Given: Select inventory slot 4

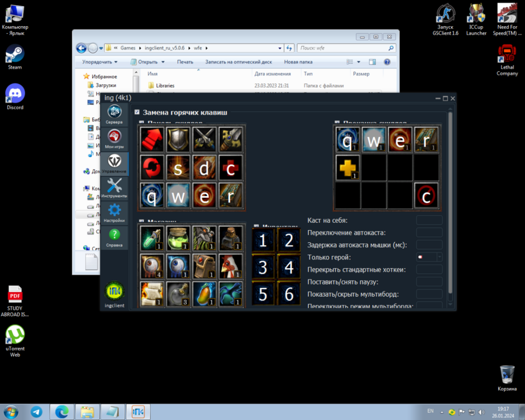Looking at the screenshot, I should click(x=289, y=267).
